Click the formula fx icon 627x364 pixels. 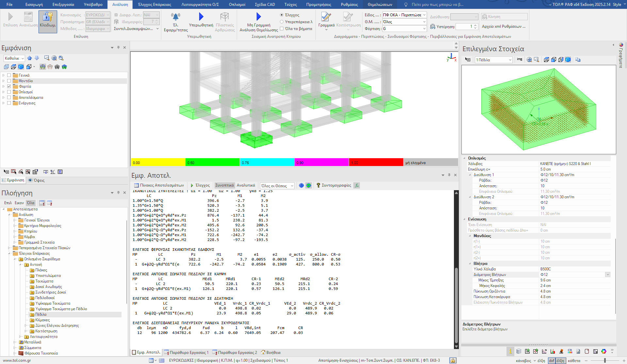tap(357, 185)
